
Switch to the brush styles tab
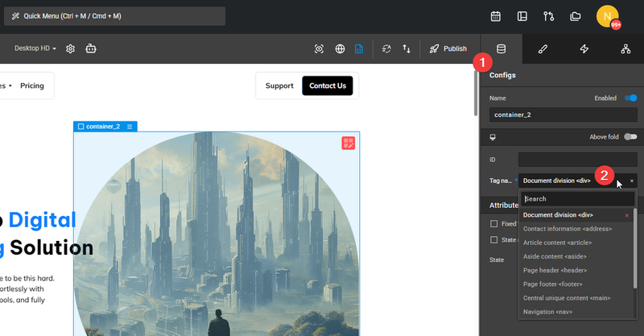click(543, 49)
